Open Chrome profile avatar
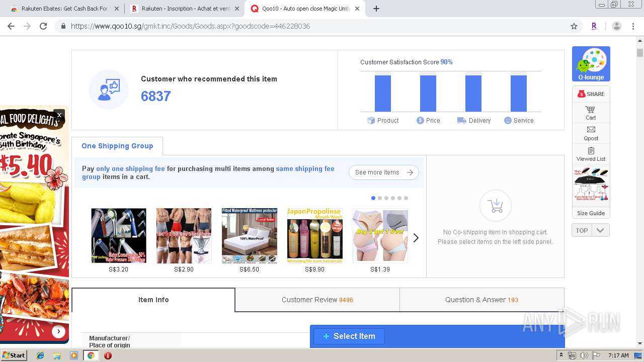Viewport: 644px width, 362px height. tap(617, 26)
